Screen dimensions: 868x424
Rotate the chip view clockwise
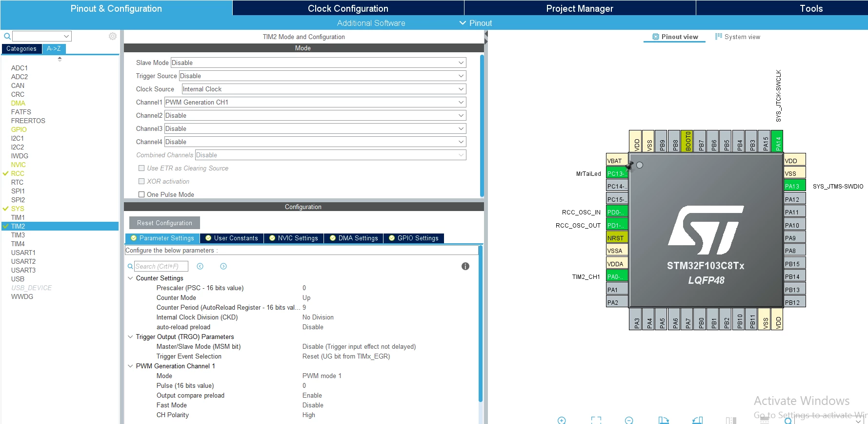pyautogui.click(x=664, y=420)
